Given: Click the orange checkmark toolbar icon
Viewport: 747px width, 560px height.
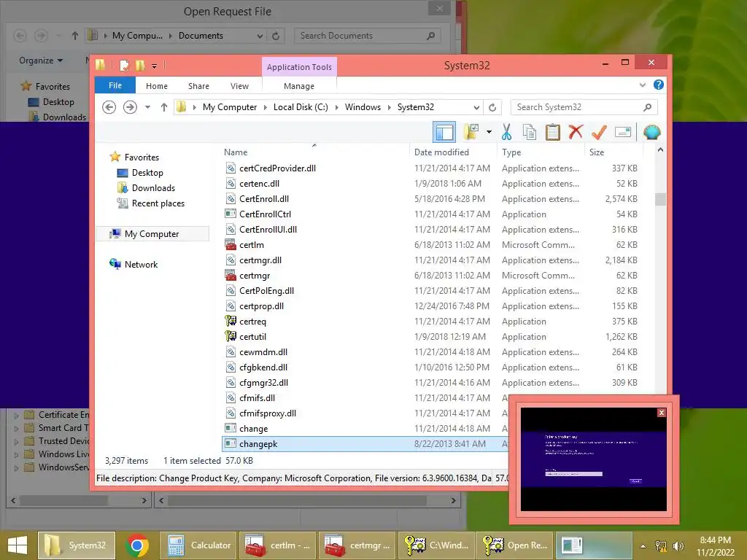Looking at the screenshot, I should 599,132.
